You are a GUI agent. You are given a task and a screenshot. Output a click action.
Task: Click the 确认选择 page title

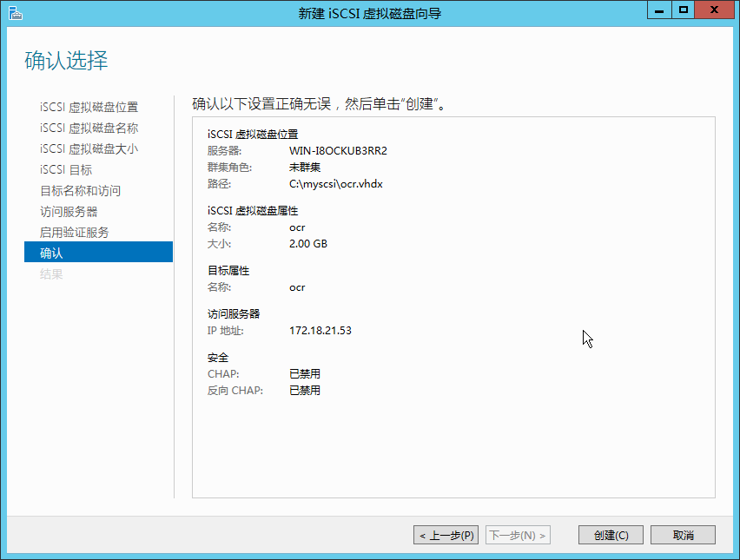[66, 61]
